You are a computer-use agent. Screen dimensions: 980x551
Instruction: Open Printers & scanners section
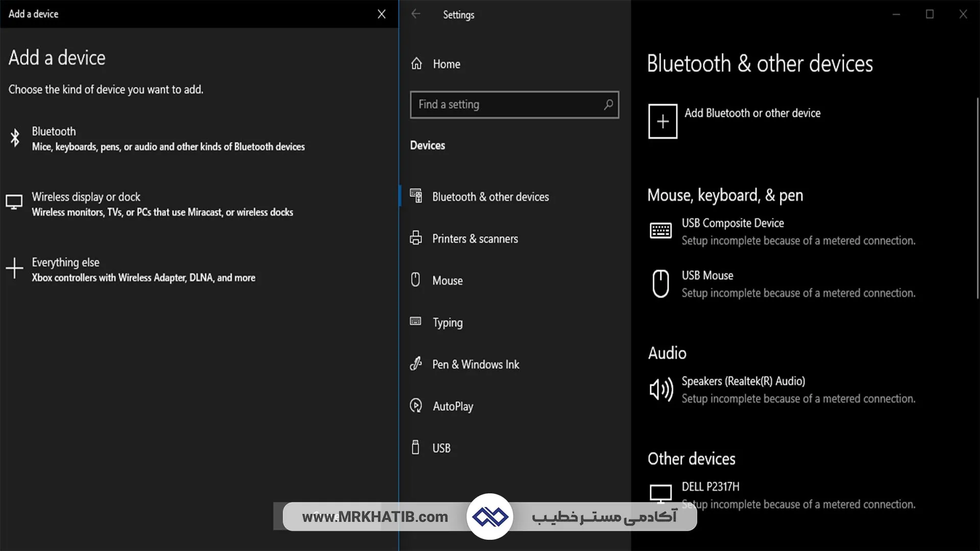[475, 239]
